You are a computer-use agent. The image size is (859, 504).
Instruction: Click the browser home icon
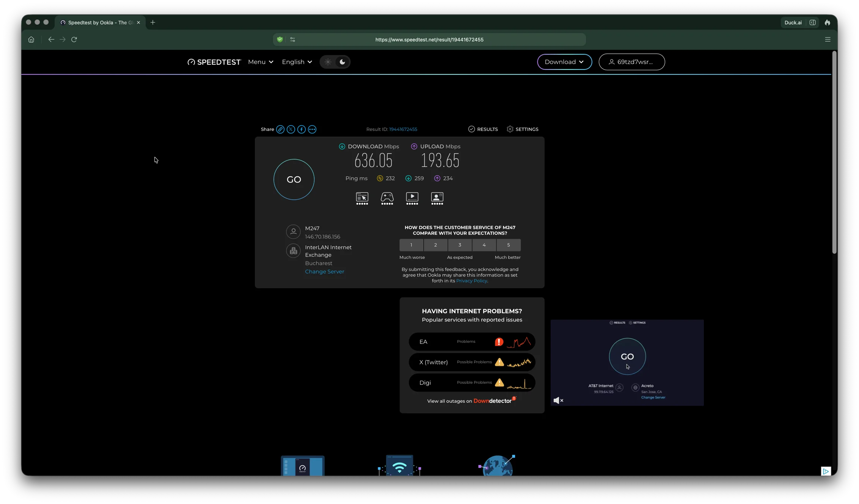pyautogui.click(x=31, y=39)
